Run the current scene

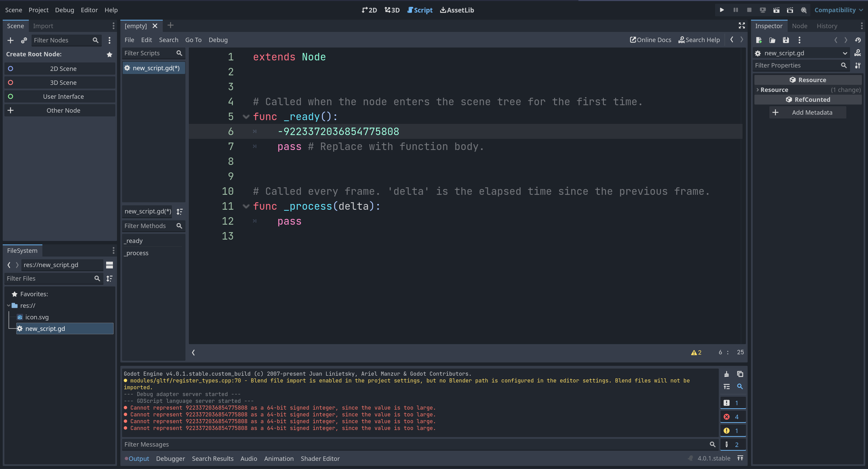776,10
